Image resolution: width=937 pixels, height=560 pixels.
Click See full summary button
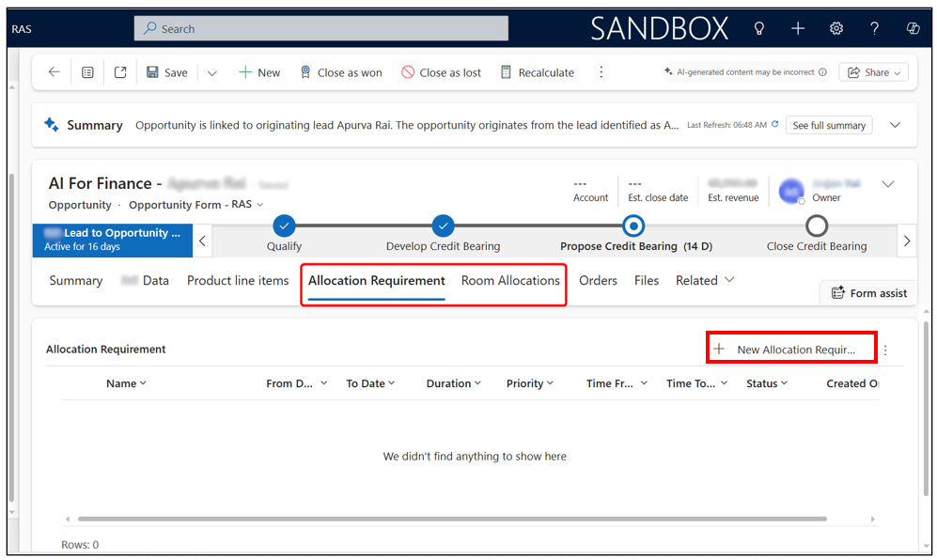tap(828, 125)
